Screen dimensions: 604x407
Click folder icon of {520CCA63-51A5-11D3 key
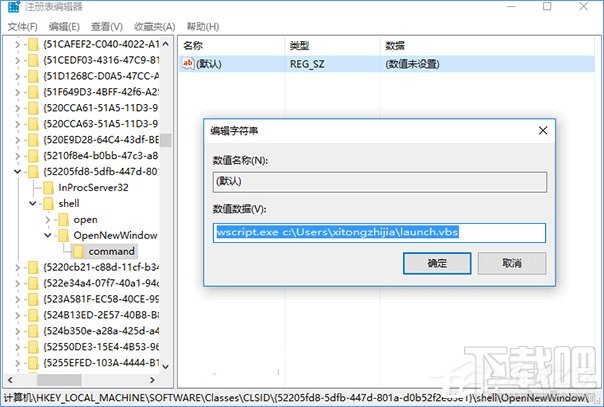point(34,124)
